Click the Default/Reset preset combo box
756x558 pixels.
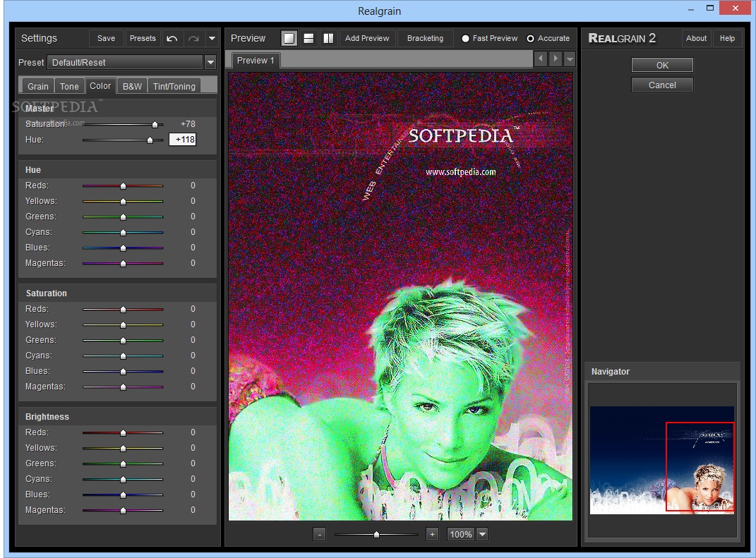pyautogui.click(x=124, y=62)
